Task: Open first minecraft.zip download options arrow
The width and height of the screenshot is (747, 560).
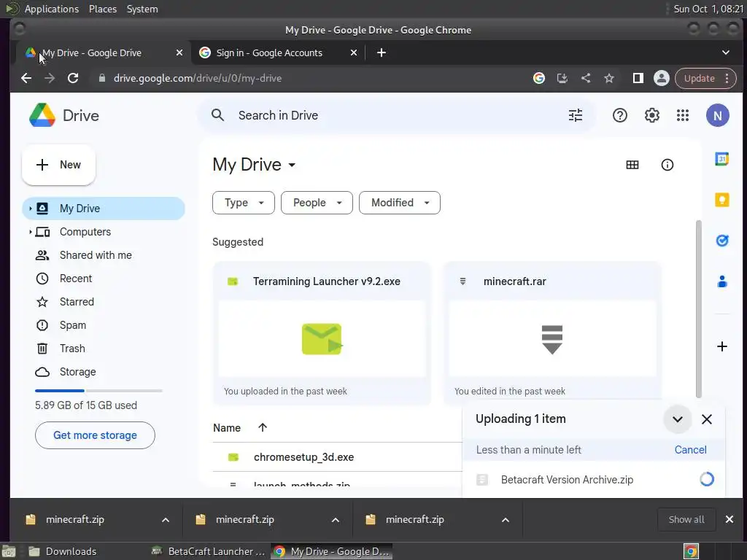Action: point(166,519)
